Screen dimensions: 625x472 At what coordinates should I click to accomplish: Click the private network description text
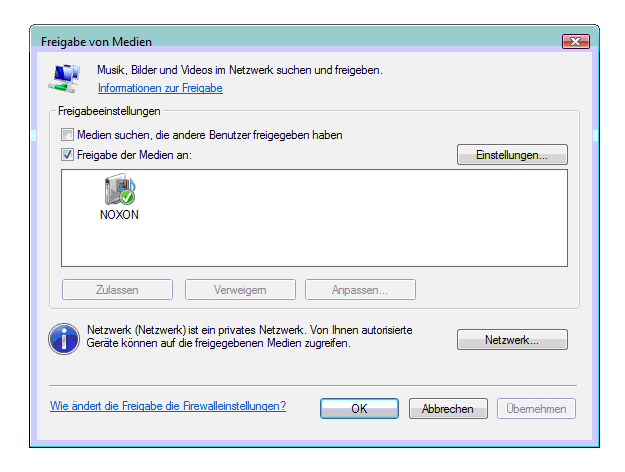(250, 336)
